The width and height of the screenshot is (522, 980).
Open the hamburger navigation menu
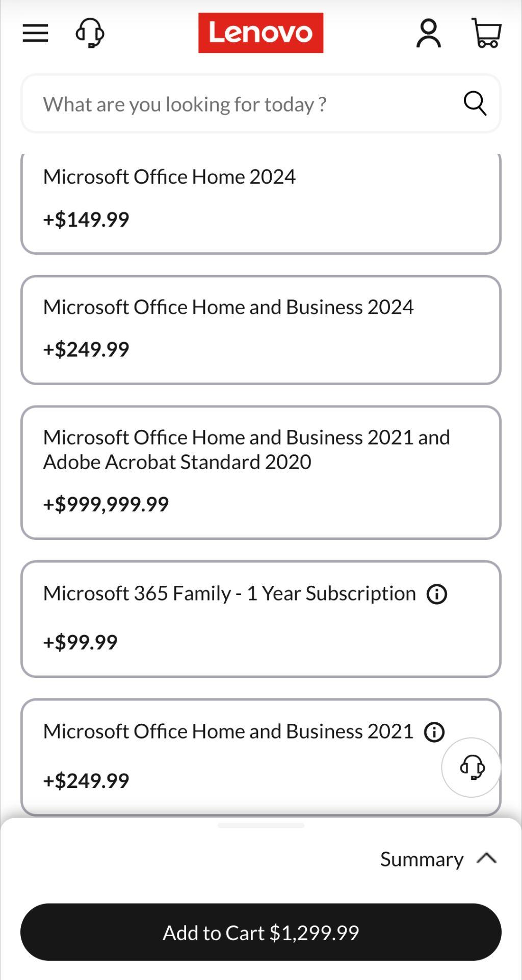[35, 33]
